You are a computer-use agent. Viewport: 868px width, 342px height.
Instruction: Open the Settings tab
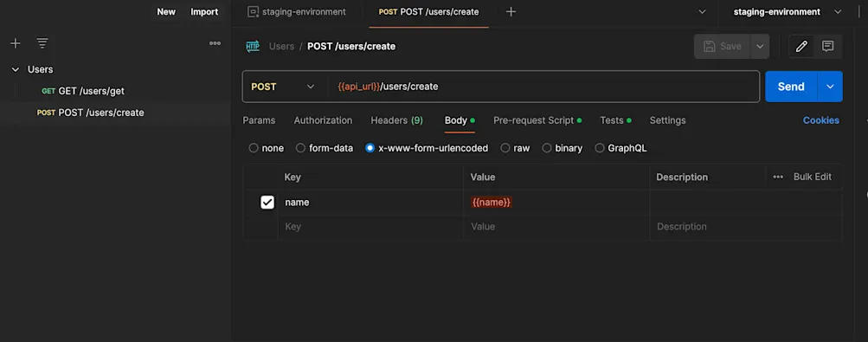(x=667, y=120)
